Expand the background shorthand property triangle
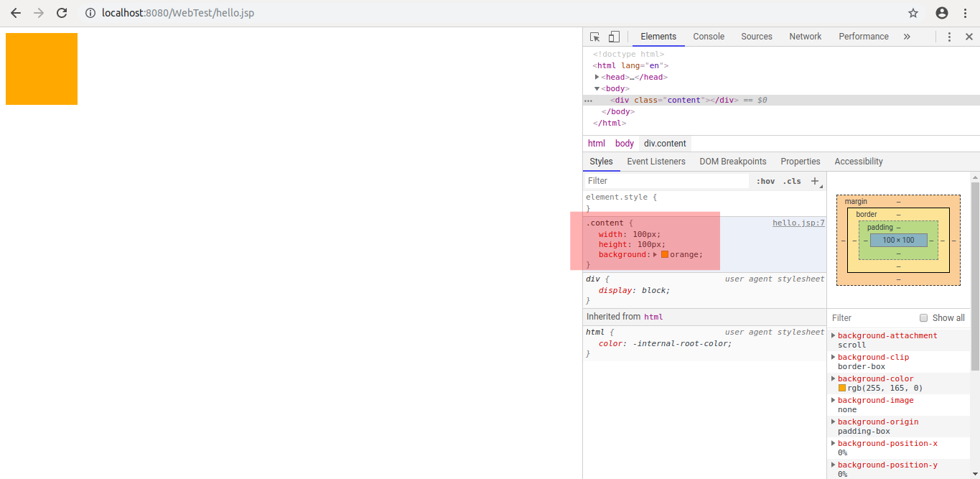 655,254
